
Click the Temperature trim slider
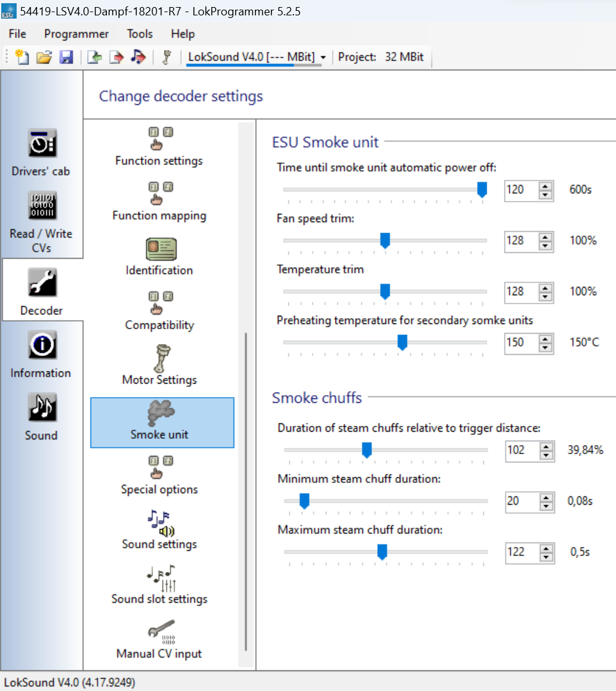(x=385, y=291)
